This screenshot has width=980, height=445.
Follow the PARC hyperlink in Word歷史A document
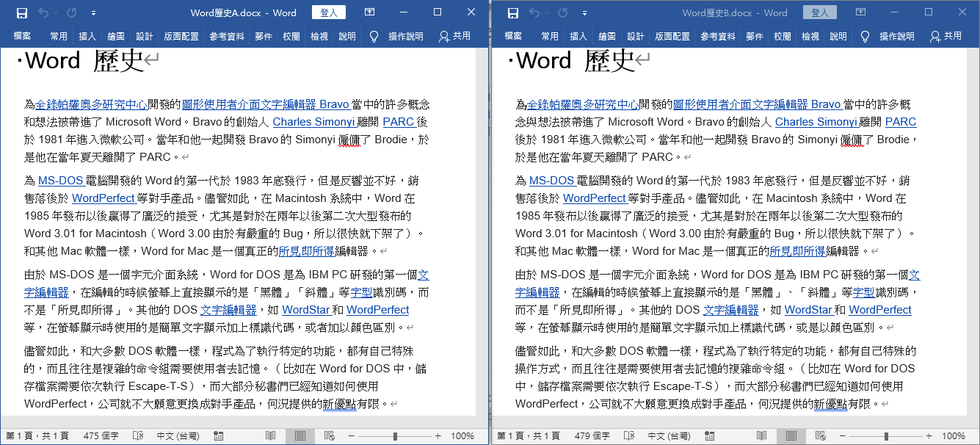[x=399, y=122]
